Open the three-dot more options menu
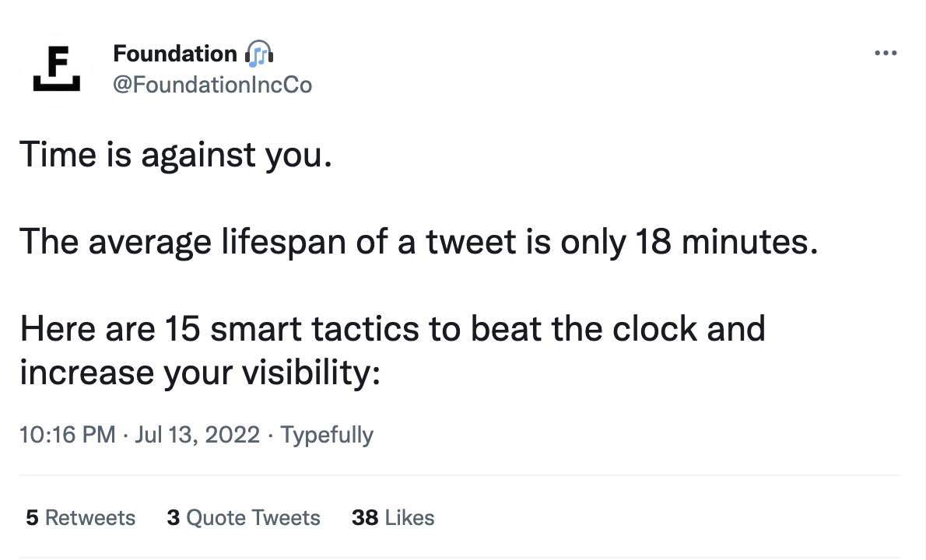926x560 pixels. coord(886,54)
